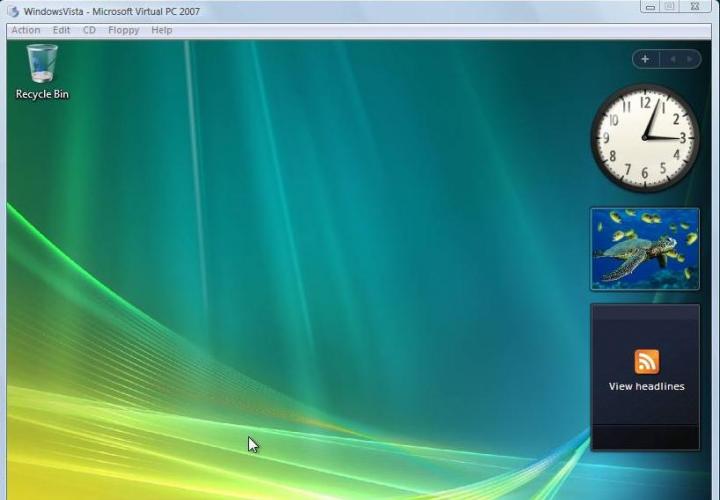Show previous sidebar gadgets with left arrow
720x500 pixels.
pyautogui.click(x=672, y=59)
